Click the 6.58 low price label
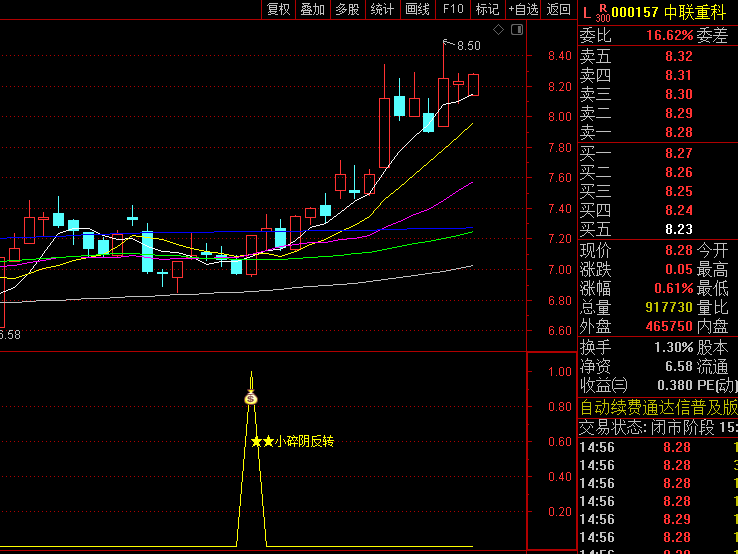The width and height of the screenshot is (738, 554). 10,335
